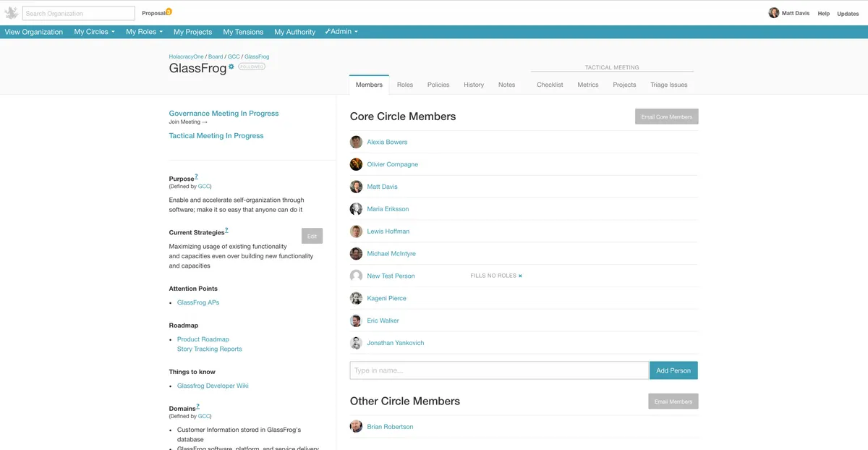This screenshot has width=868, height=450.
Task: Open the My Roles dropdown
Action: pos(142,31)
